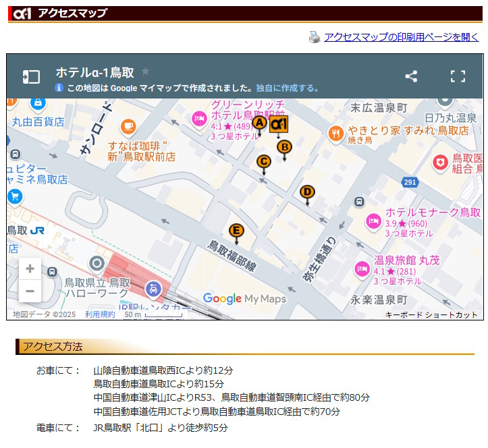The width and height of the screenshot is (488, 448).
Task: Open the map legend sidebar panel
Action: (x=31, y=76)
